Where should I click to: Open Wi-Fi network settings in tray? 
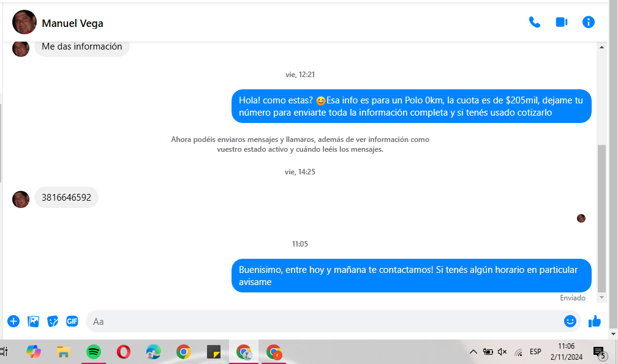518,352
